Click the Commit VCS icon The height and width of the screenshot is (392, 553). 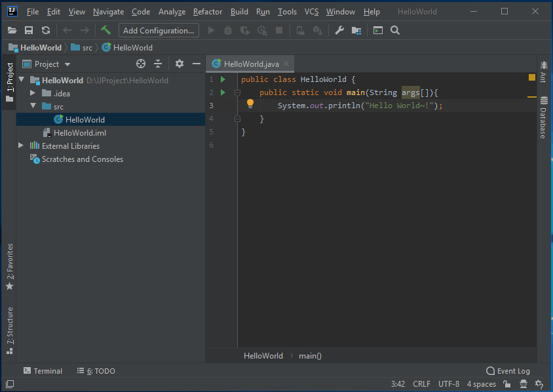coord(318,31)
